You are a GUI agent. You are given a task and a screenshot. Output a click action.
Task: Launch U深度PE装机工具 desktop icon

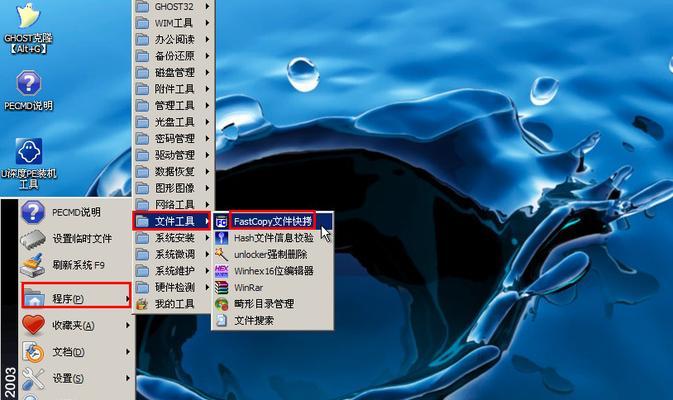[x=29, y=151]
